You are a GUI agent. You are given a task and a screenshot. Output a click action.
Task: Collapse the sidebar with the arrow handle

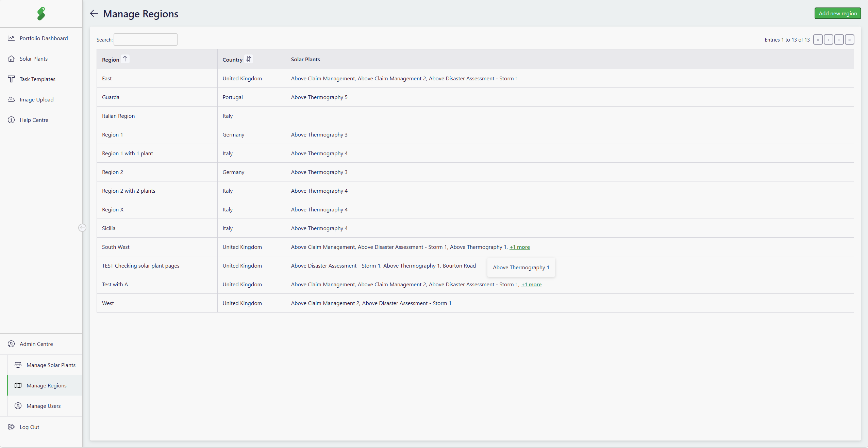click(82, 228)
